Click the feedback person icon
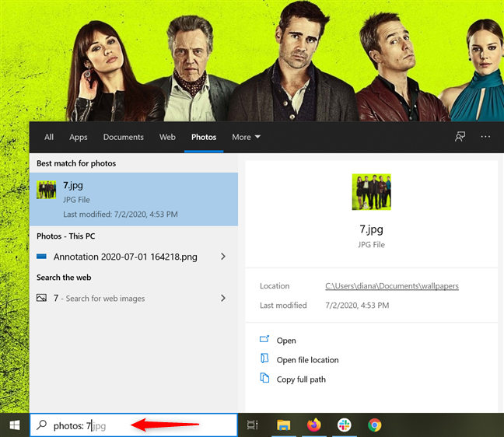This screenshot has width=504, height=437. (x=460, y=137)
